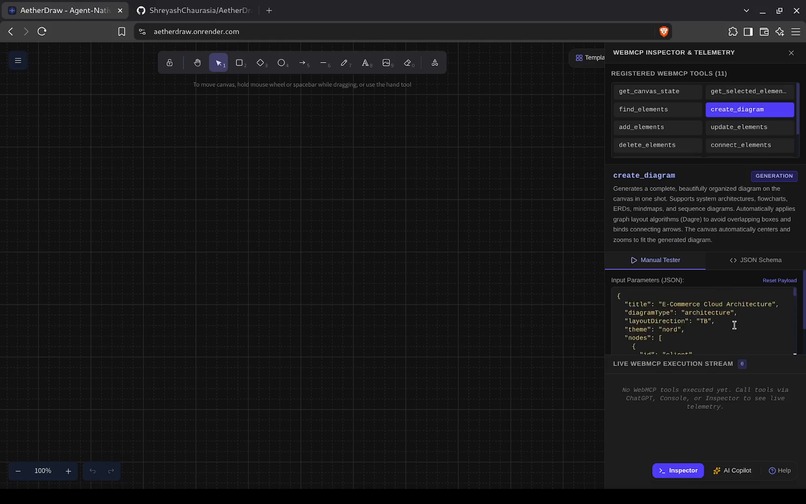Switch to the AetherDraw browser tab

point(64,10)
